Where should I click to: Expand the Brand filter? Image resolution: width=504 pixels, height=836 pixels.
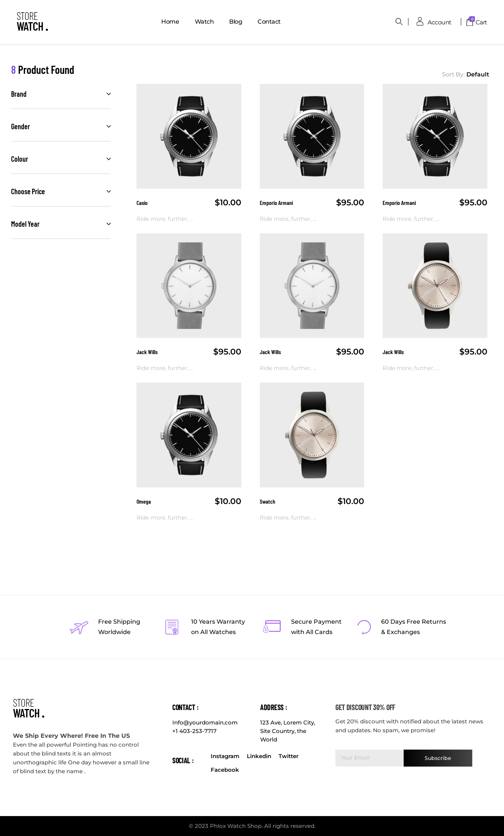[61, 94]
